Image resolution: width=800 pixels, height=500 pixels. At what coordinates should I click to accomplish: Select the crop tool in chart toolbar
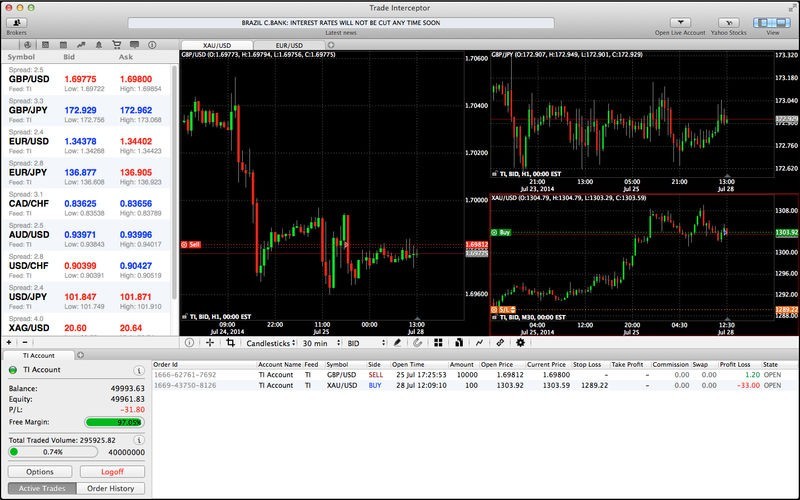click(x=230, y=342)
